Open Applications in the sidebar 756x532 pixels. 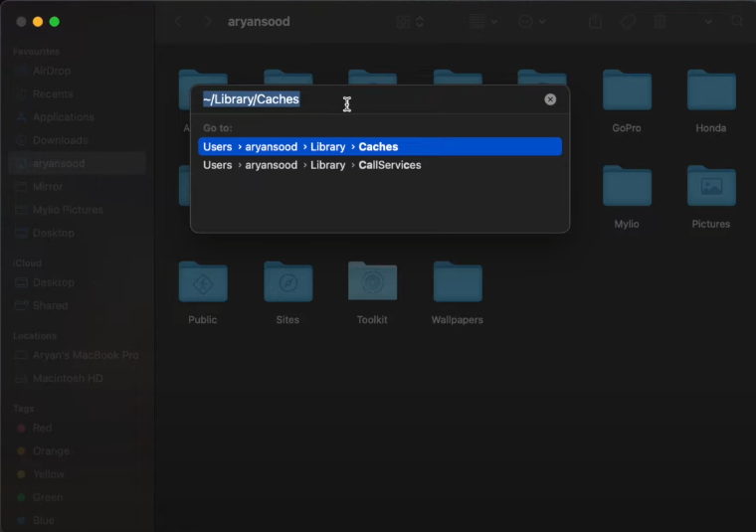tap(78, 117)
